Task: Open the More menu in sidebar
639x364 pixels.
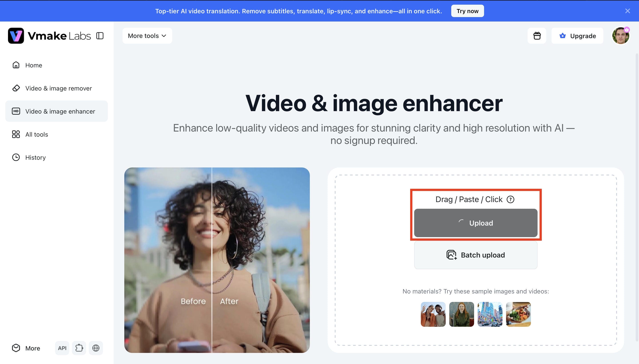Action: (26, 348)
